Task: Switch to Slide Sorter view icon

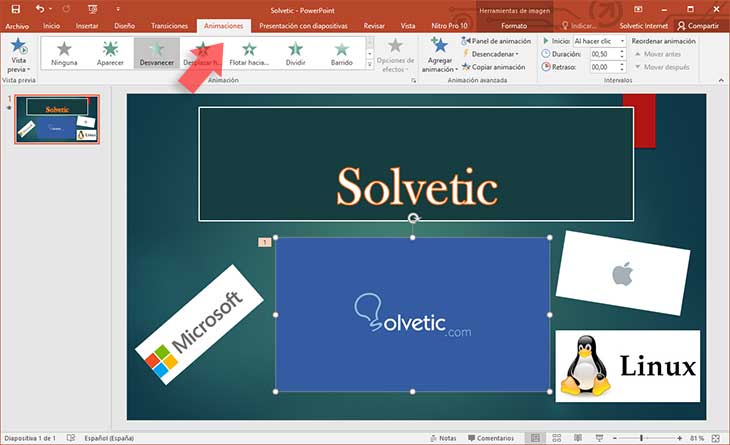Action: pyautogui.click(x=557, y=438)
